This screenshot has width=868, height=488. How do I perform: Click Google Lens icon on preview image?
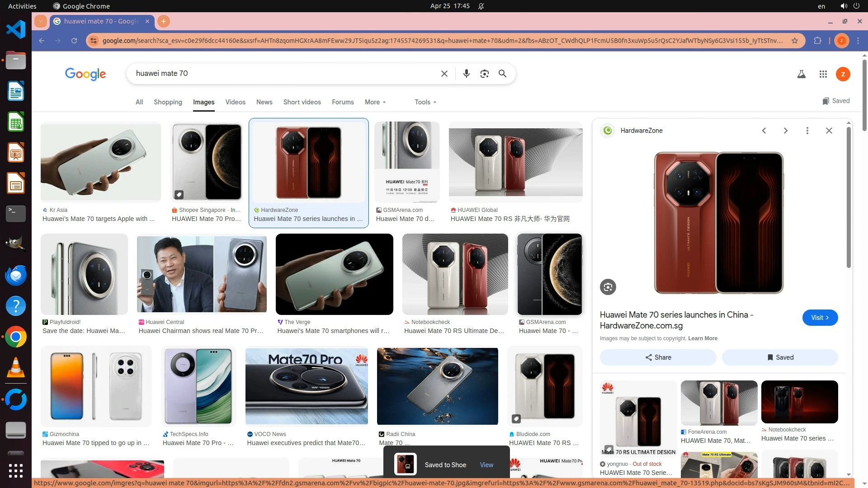(608, 287)
